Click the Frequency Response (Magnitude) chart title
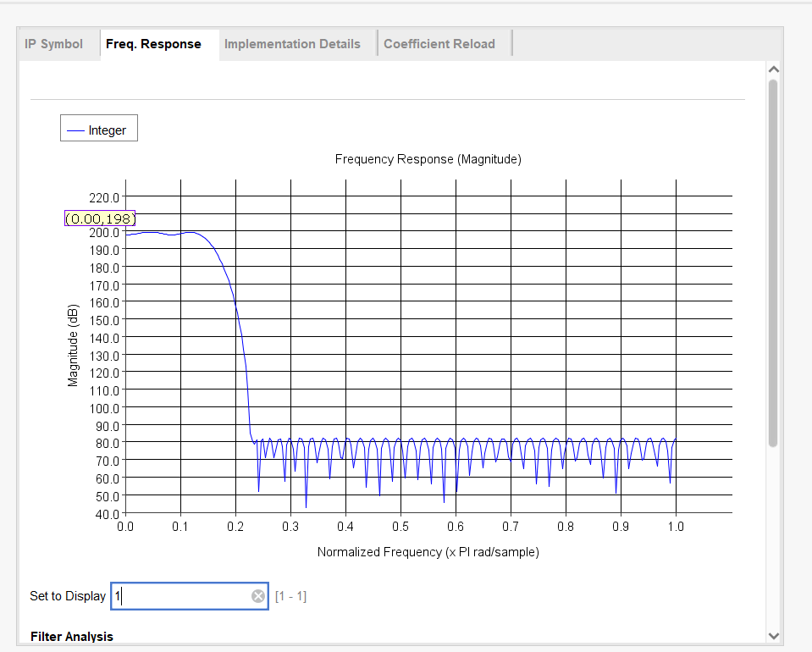812x652 pixels. (428, 159)
